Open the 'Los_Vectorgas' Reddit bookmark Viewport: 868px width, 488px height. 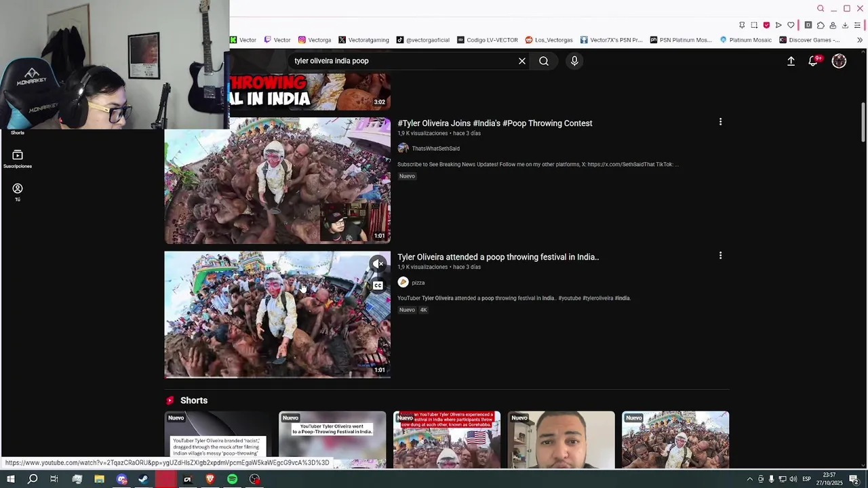pos(549,40)
